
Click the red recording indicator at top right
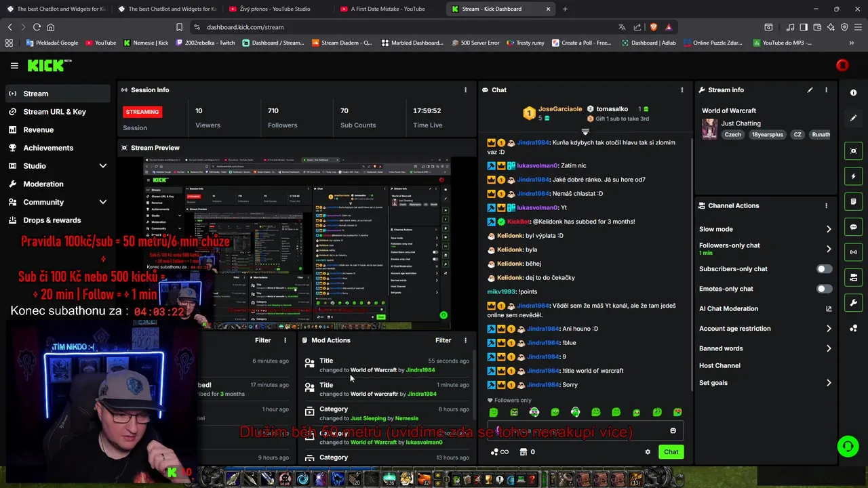click(842, 66)
